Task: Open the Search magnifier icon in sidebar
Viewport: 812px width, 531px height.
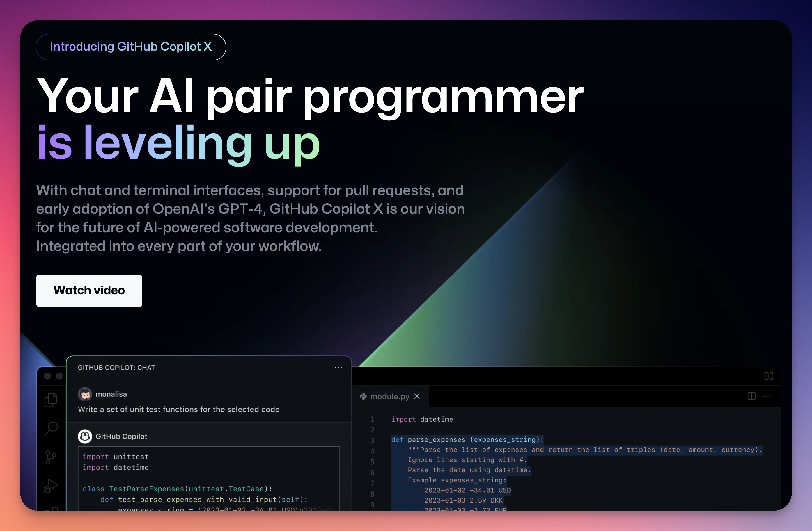Action: point(51,428)
